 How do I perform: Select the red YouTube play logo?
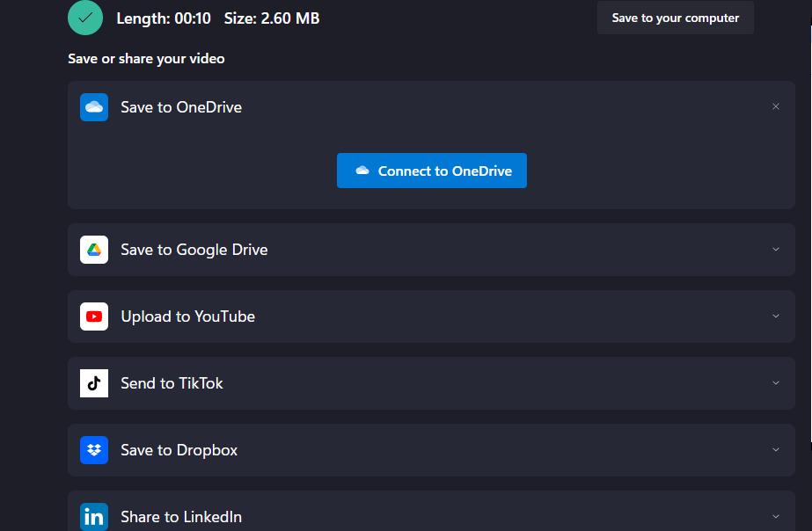pyautogui.click(x=94, y=316)
